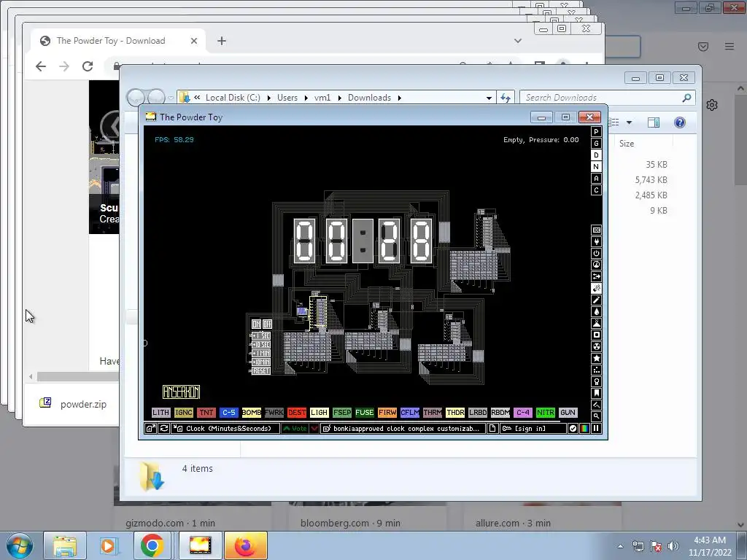Screen dimensions: 747x560
Task: Click the [sign in] button
Action: [x=533, y=429]
